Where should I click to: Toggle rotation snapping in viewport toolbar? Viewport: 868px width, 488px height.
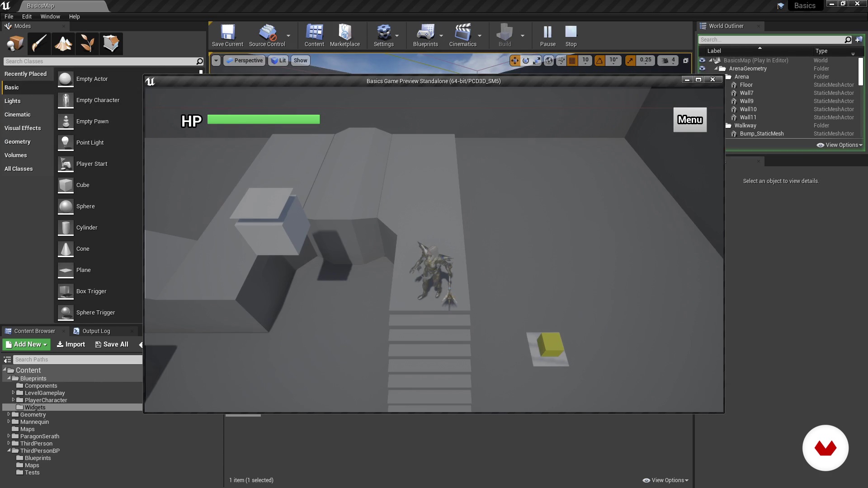coord(599,61)
